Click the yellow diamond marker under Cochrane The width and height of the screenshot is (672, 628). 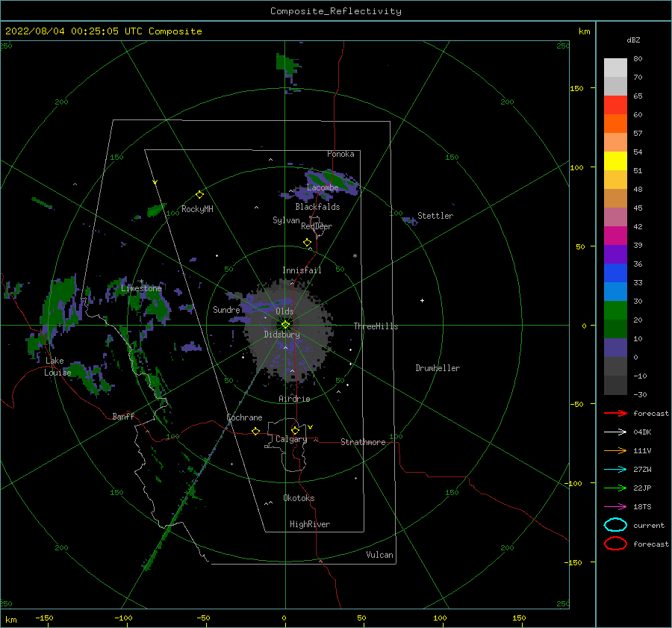tap(255, 431)
